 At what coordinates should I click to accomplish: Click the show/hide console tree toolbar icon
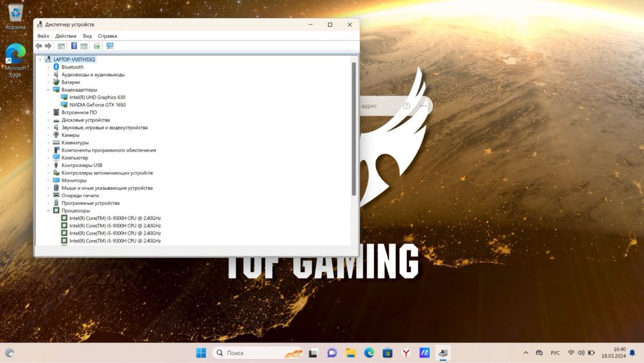point(61,46)
